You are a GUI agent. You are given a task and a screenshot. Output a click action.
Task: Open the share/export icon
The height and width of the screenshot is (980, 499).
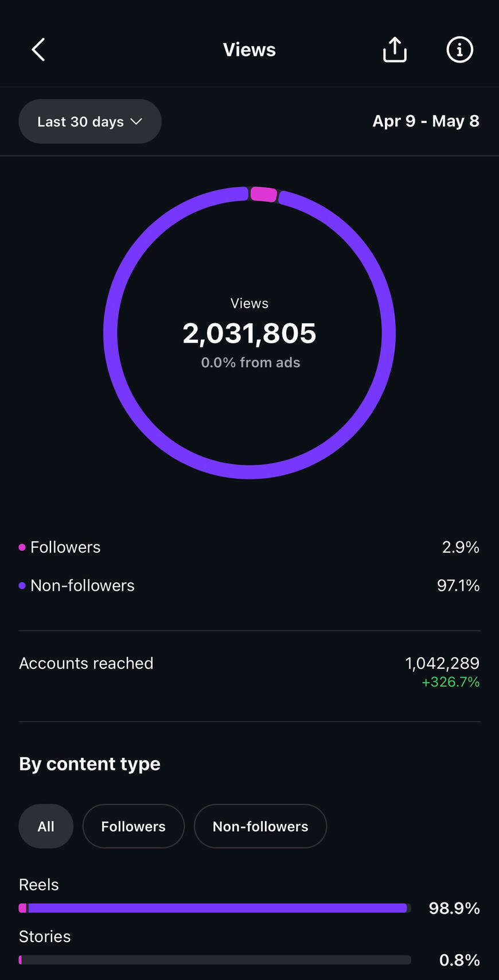(x=395, y=49)
